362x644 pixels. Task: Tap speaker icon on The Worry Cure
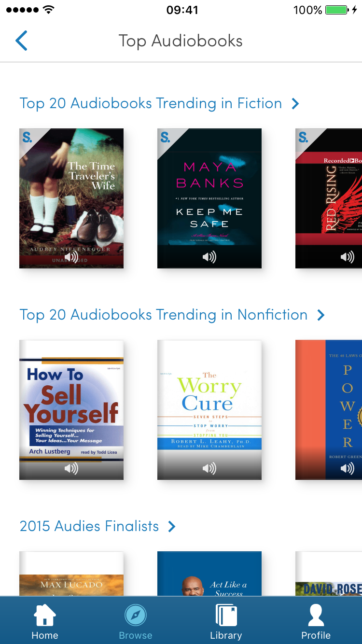point(209,468)
